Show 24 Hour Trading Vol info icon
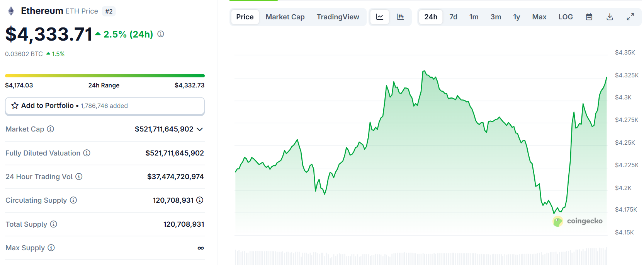 point(79,176)
